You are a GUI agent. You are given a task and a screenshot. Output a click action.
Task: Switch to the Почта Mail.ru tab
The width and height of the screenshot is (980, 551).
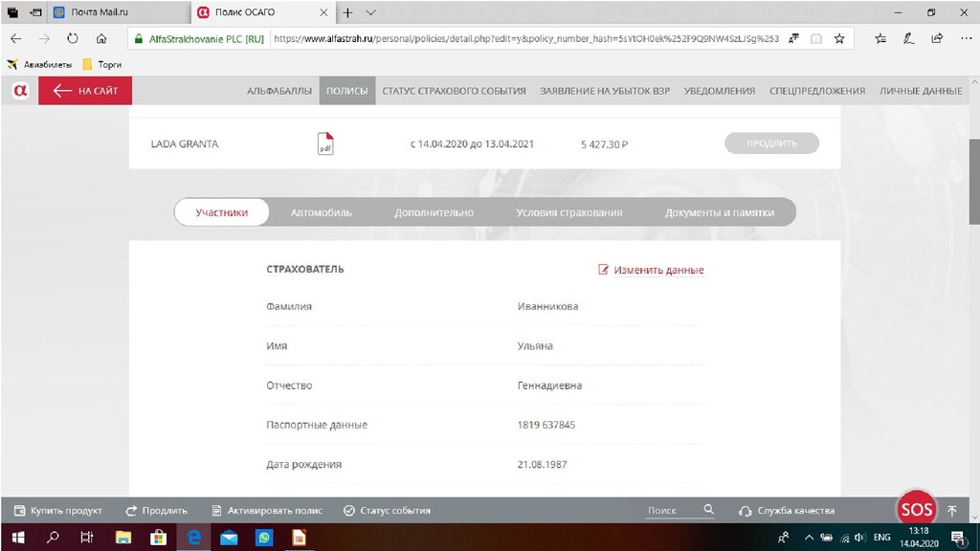[x=119, y=12]
